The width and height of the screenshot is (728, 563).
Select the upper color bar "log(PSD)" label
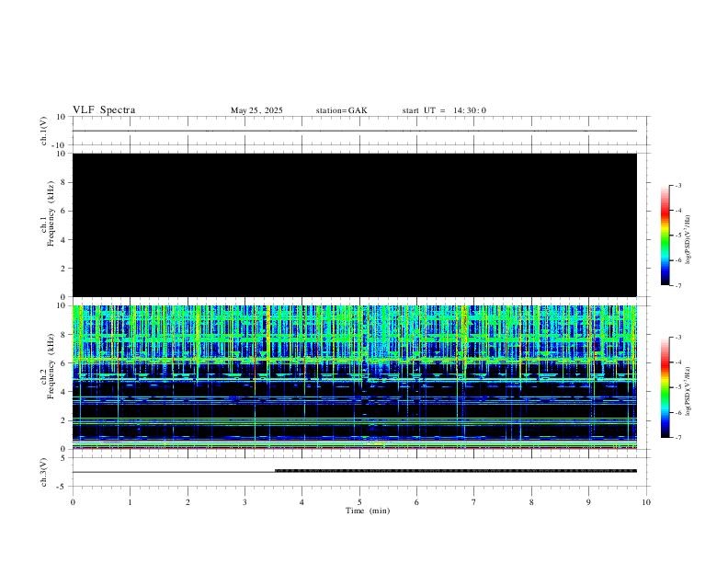(x=688, y=239)
